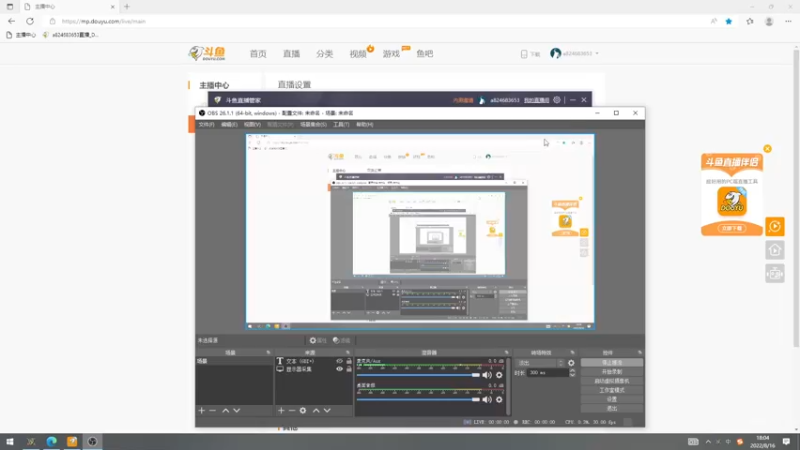Click the top highlighted button in the Controls panel
This screenshot has height=450, width=800.
pos(612,363)
